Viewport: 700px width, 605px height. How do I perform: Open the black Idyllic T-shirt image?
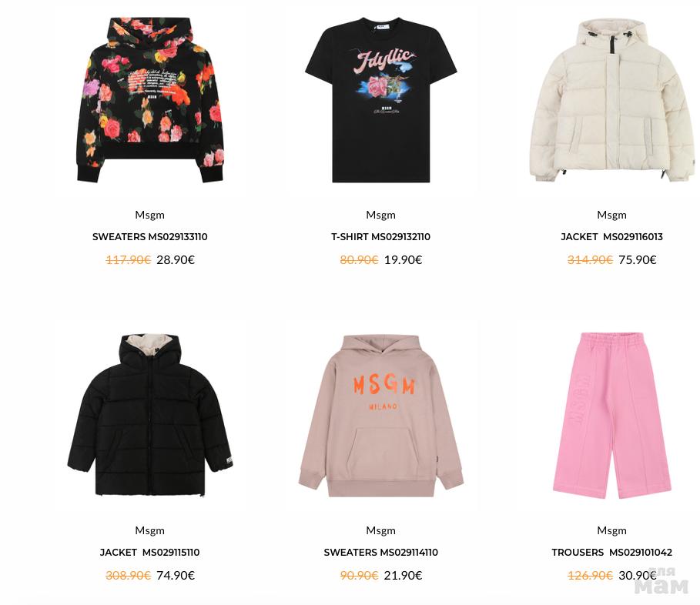click(381, 100)
